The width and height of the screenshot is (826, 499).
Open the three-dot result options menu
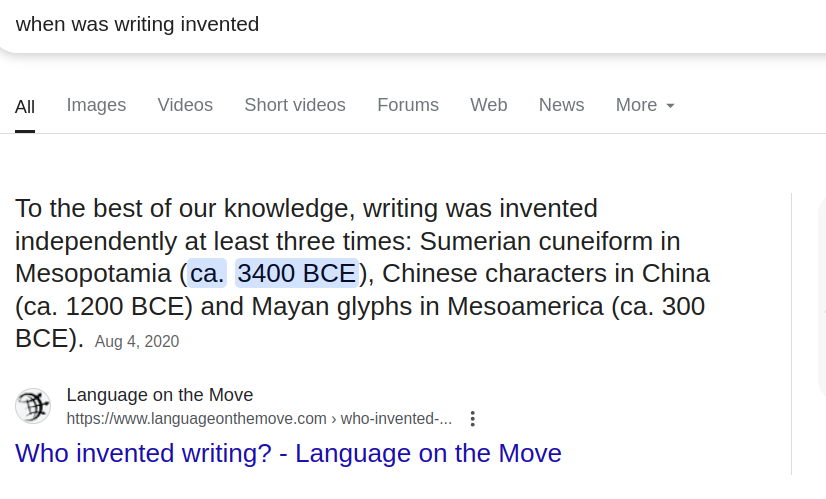pyautogui.click(x=473, y=419)
